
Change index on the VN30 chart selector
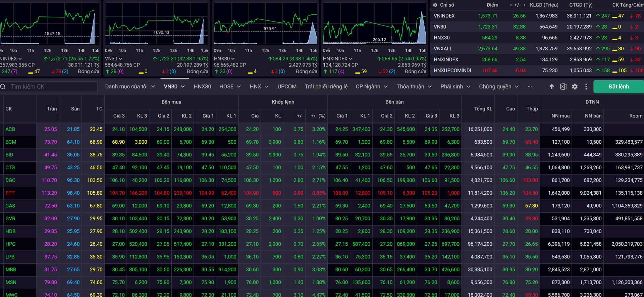[113, 59]
